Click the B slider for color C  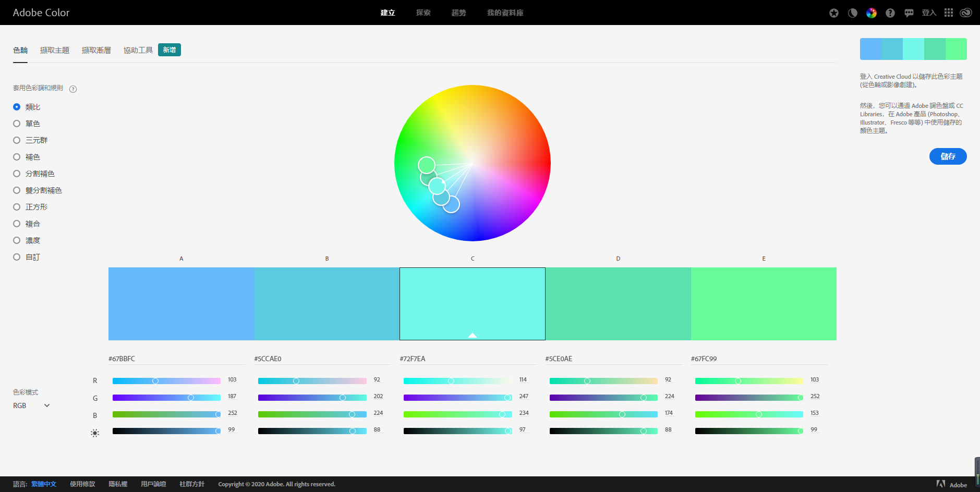coord(458,414)
